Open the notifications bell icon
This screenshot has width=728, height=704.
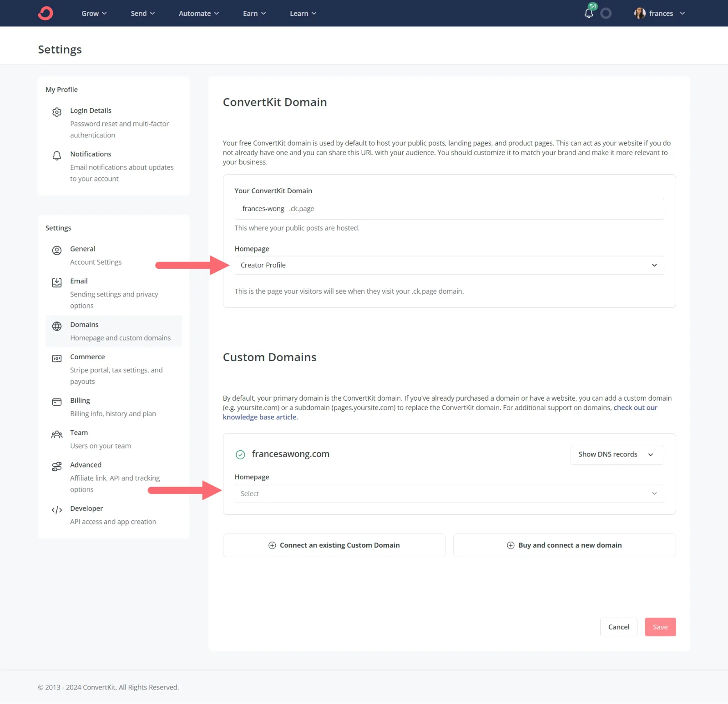click(x=588, y=13)
